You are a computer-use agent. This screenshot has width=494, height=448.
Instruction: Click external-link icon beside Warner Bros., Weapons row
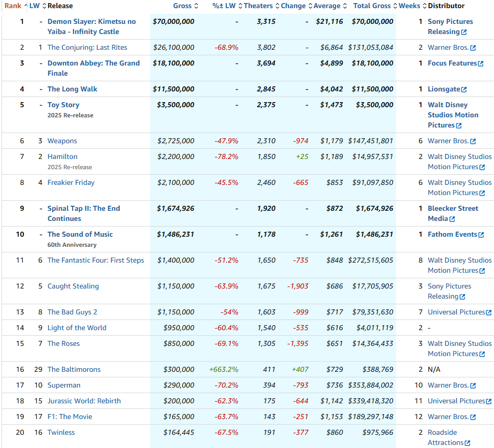click(x=473, y=141)
